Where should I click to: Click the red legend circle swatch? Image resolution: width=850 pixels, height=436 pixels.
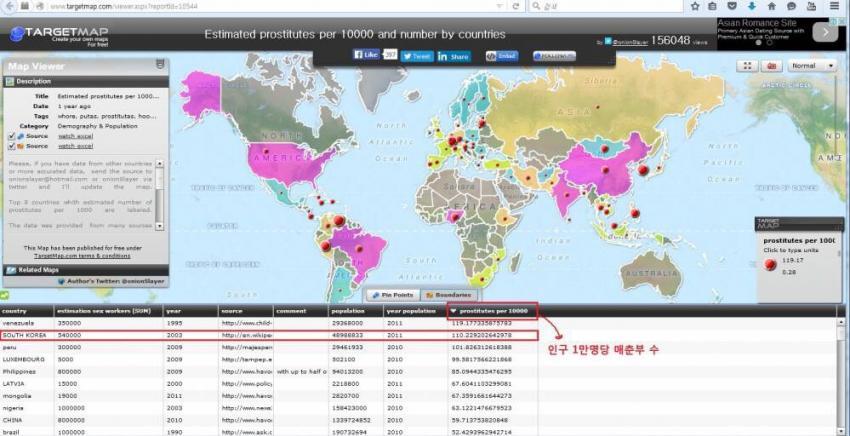click(x=770, y=264)
